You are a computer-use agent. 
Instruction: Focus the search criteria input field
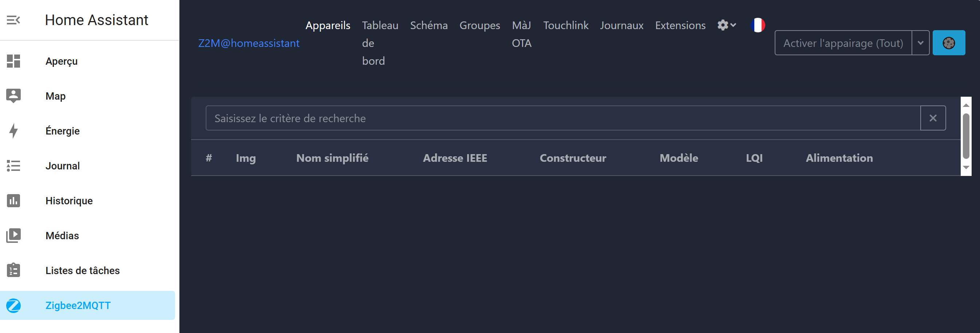coord(563,118)
